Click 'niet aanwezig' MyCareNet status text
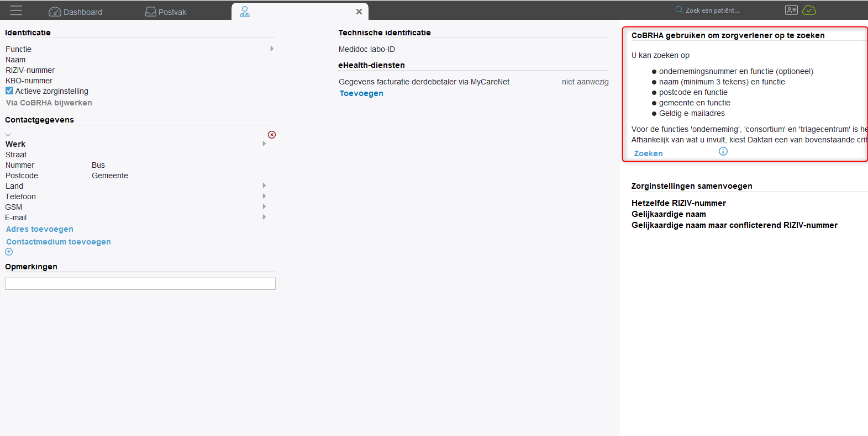This screenshot has height=436, width=868. pyautogui.click(x=585, y=82)
